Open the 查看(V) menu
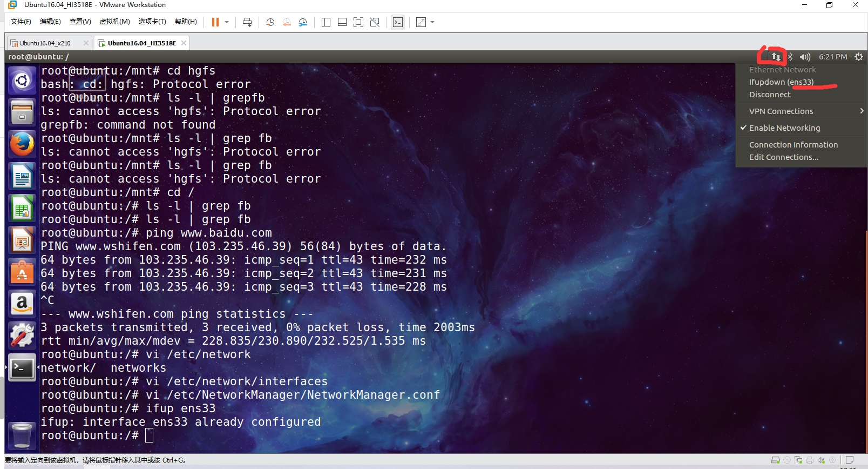The width and height of the screenshot is (868, 469). pos(80,22)
